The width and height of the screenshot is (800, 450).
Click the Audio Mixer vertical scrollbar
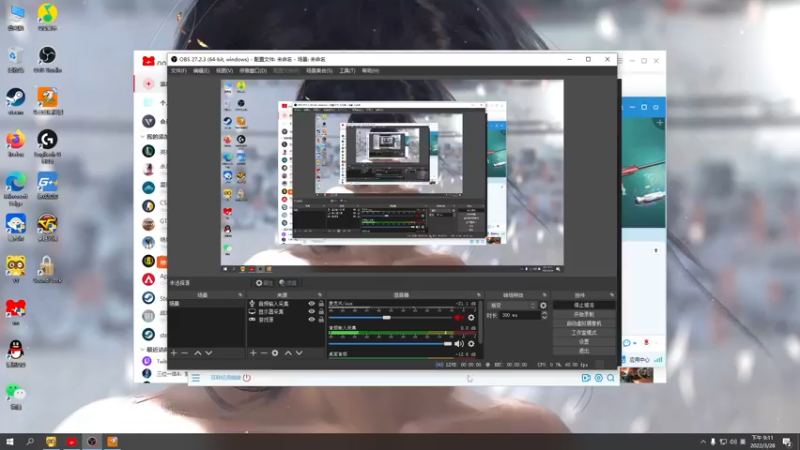click(x=480, y=321)
